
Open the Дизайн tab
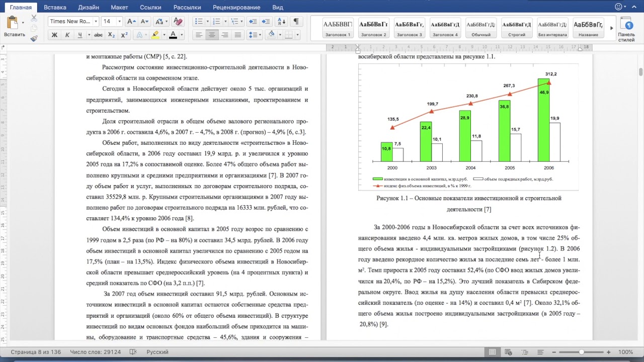[x=89, y=8]
